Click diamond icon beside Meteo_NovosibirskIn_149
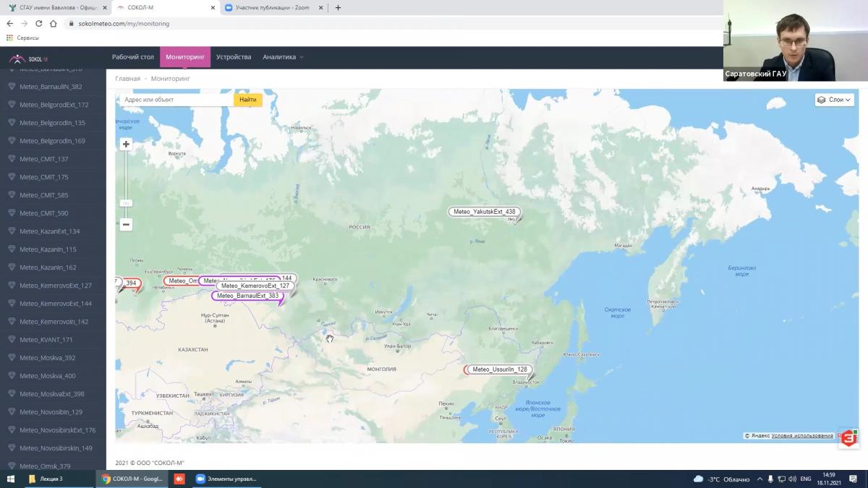868x488 pixels. coord(11,448)
